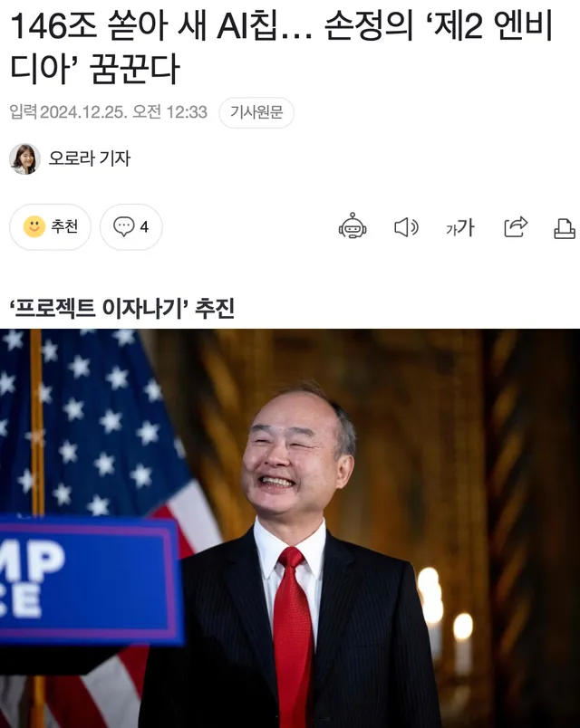Select the '프로젝트 이자나기' 추진 subheading

point(121,308)
